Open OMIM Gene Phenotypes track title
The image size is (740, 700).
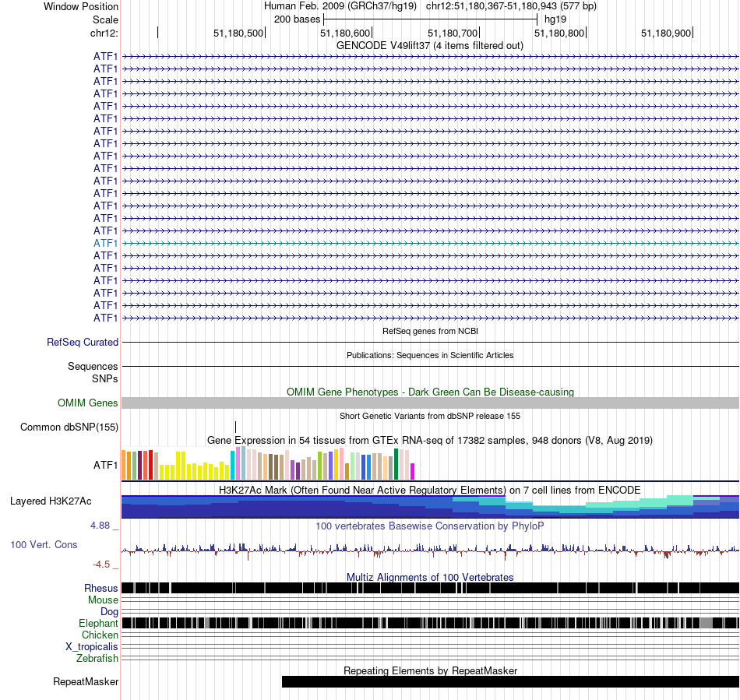tap(430, 392)
